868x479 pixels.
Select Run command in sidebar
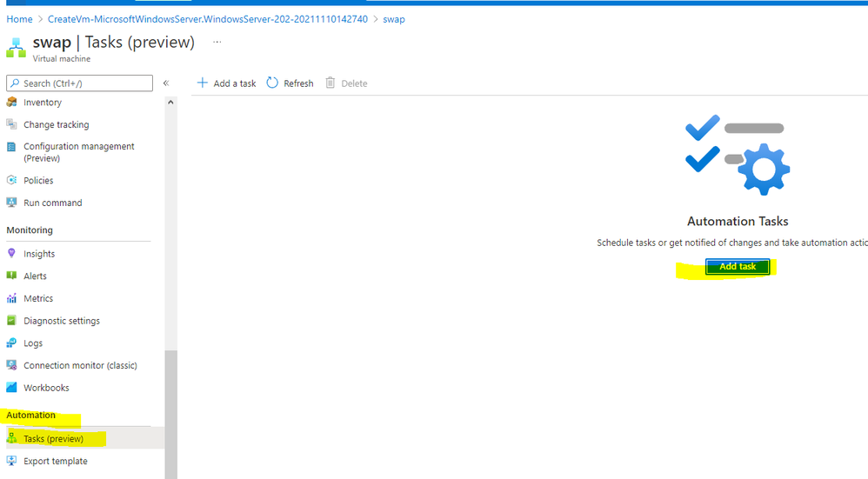[x=53, y=203]
